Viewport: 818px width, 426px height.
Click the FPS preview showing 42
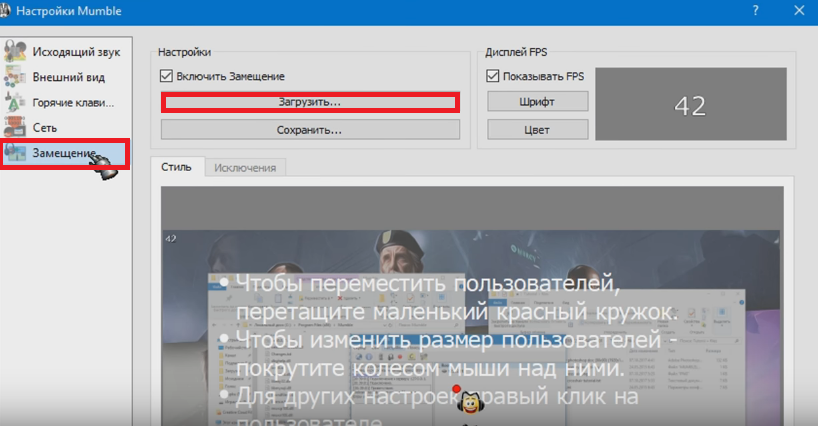pos(691,104)
